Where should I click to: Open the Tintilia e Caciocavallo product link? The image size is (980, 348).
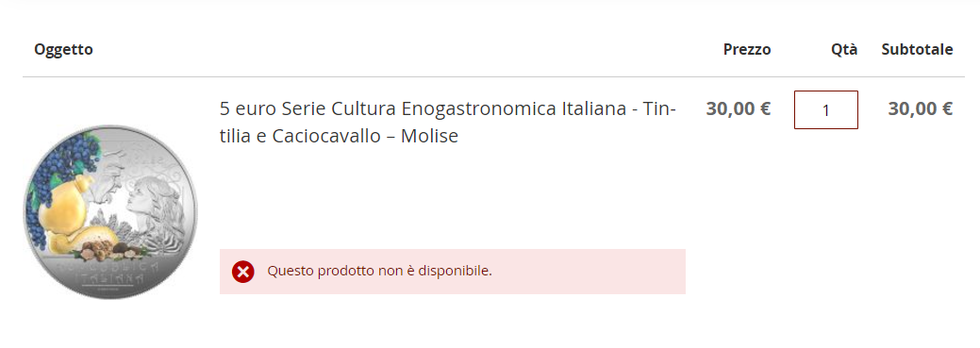(447, 122)
